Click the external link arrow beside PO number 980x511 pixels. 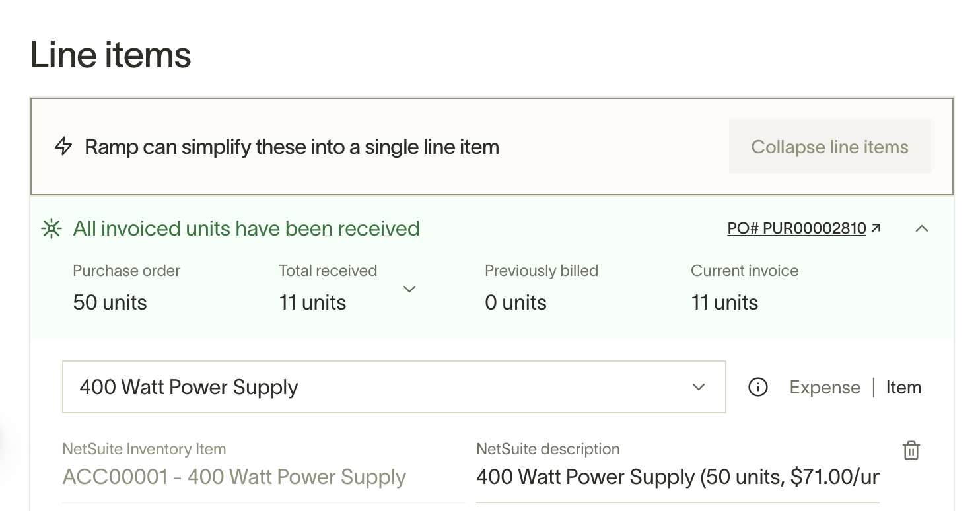coord(876,228)
